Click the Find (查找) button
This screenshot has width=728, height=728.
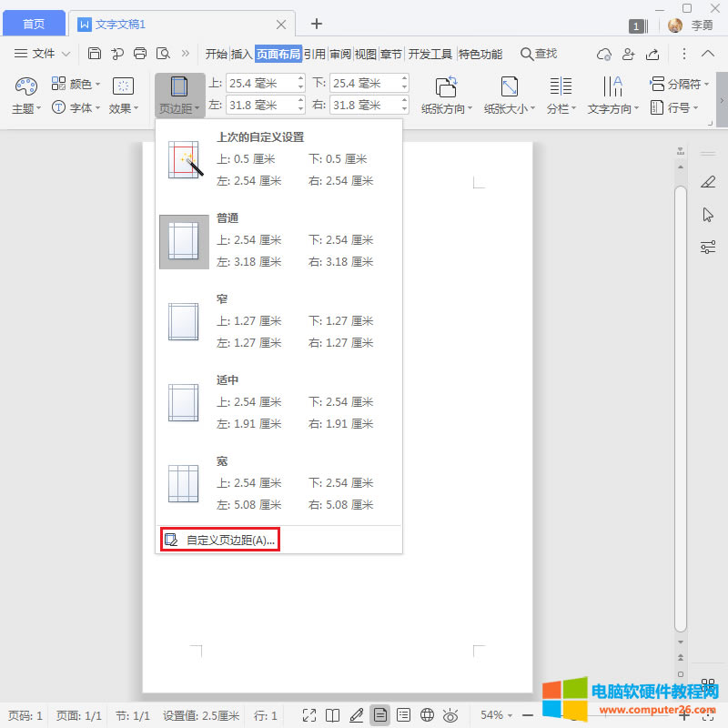(x=538, y=54)
